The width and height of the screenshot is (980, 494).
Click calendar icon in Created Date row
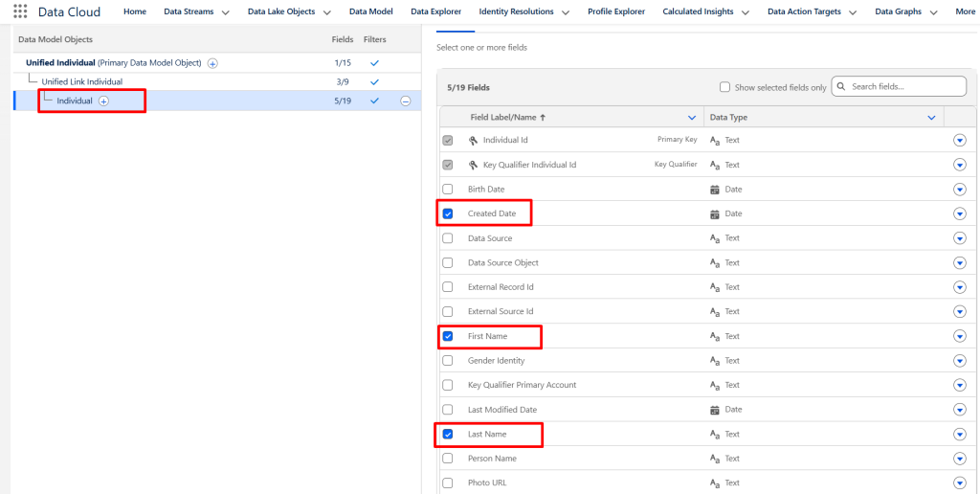tap(715, 213)
